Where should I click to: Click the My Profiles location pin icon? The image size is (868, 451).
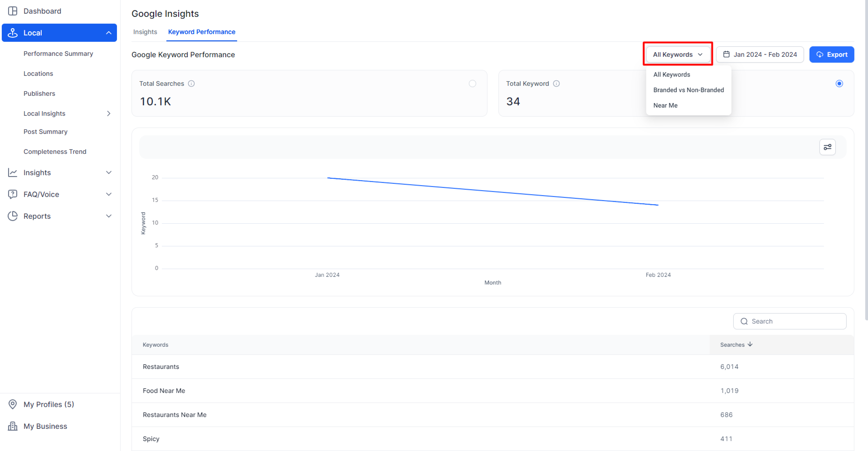13,404
